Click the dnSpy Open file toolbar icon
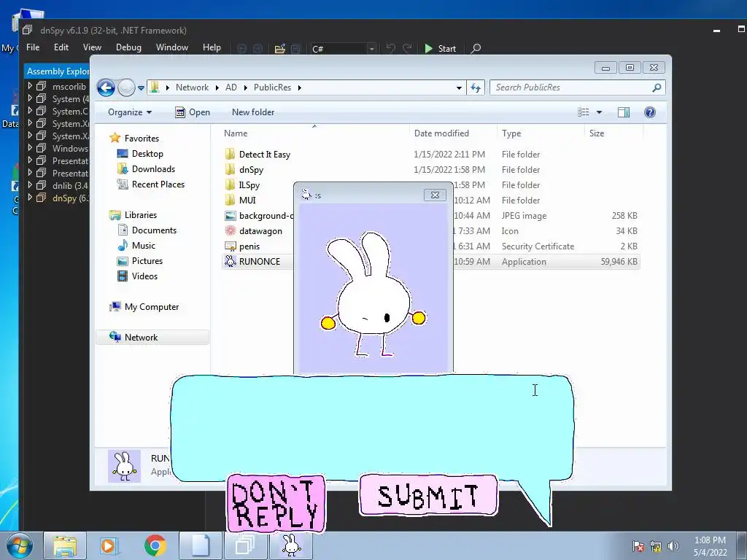 [279, 49]
